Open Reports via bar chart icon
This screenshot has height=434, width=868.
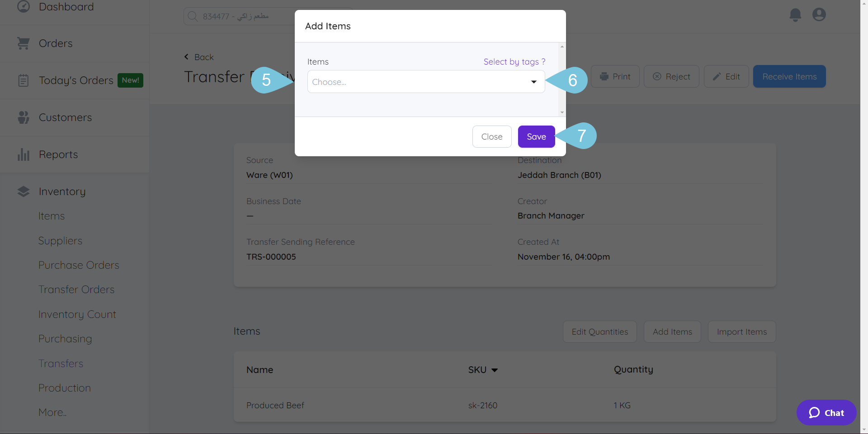pos(23,154)
